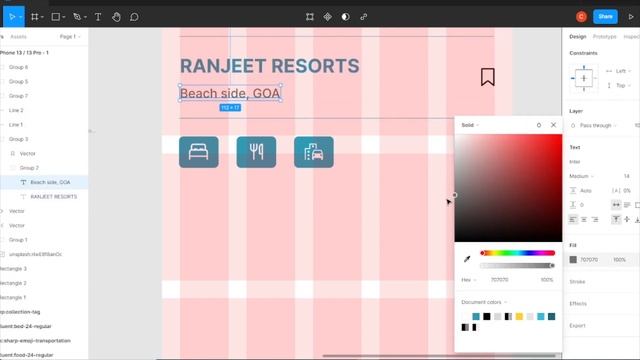640x360 pixels.
Task: Set text to auto width
Action: coord(616,204)
